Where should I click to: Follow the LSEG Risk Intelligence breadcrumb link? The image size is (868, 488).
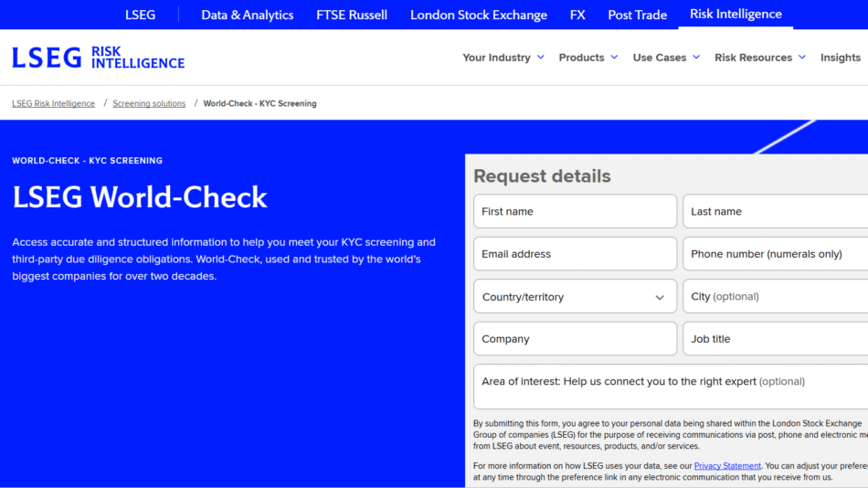click(53, 104)
